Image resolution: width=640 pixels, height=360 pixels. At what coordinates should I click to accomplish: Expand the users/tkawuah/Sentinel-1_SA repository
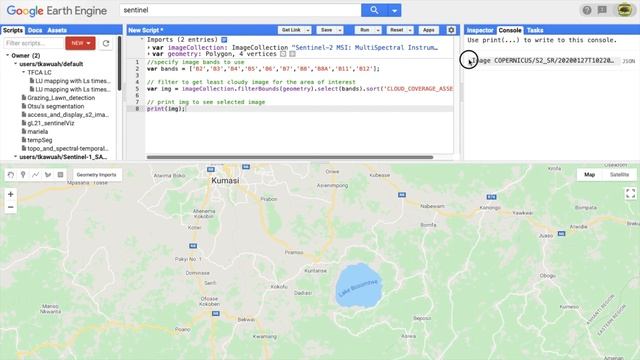16,157
